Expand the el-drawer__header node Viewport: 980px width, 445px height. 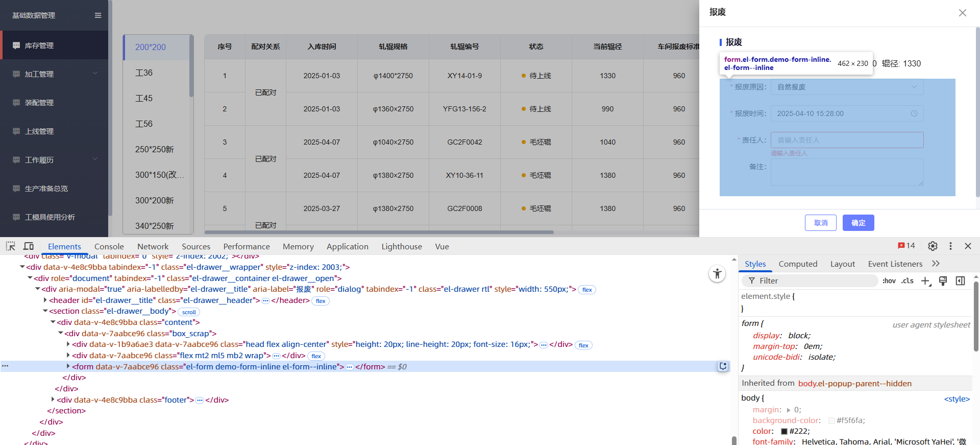pos(45,300)
